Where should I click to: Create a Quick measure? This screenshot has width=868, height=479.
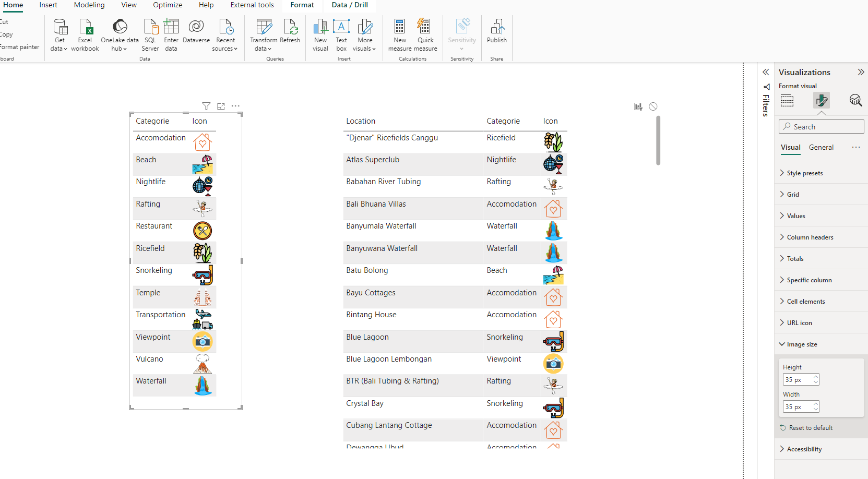(425, 34)
